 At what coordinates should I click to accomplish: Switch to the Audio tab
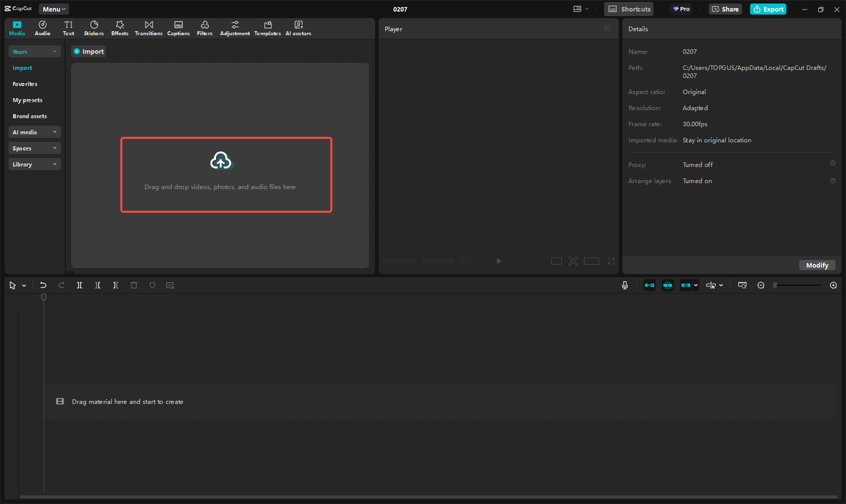pos(42,28)
